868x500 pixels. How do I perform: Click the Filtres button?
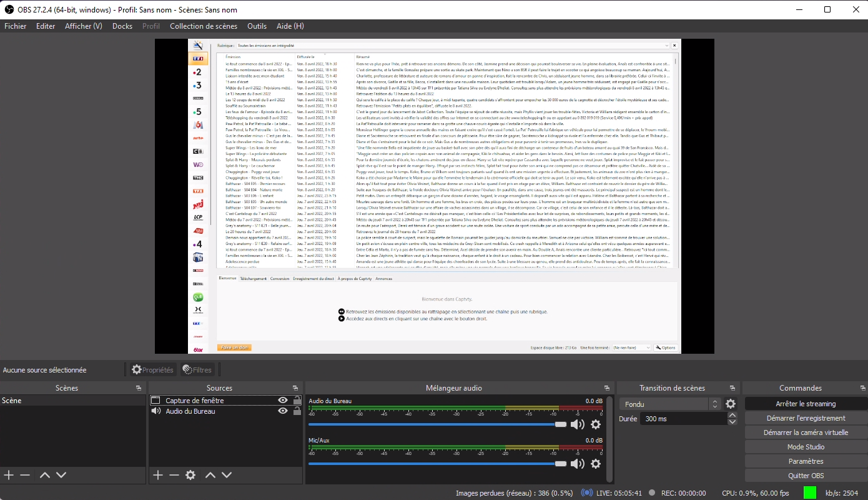[x=197, y=370]
